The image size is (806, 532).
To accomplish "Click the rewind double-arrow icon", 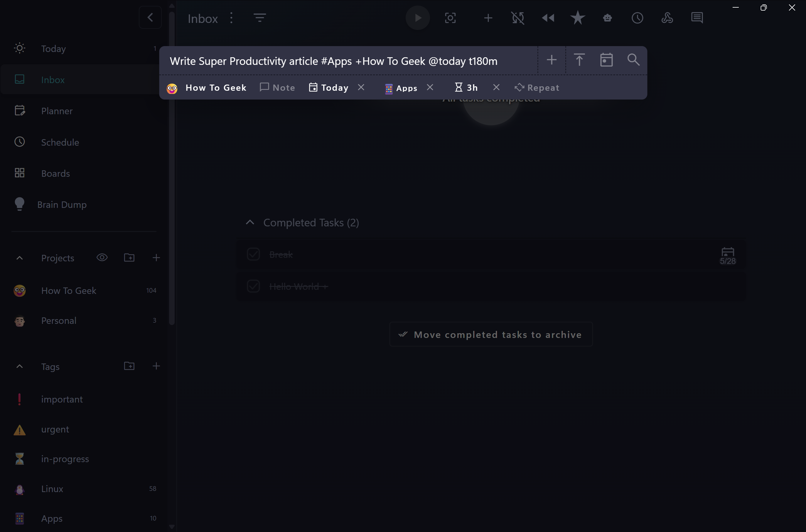I will [548, 18].
